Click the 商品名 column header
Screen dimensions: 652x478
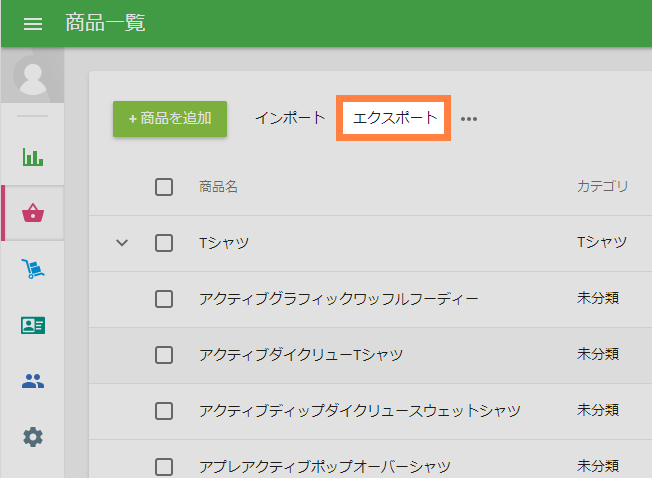(218, 187)
